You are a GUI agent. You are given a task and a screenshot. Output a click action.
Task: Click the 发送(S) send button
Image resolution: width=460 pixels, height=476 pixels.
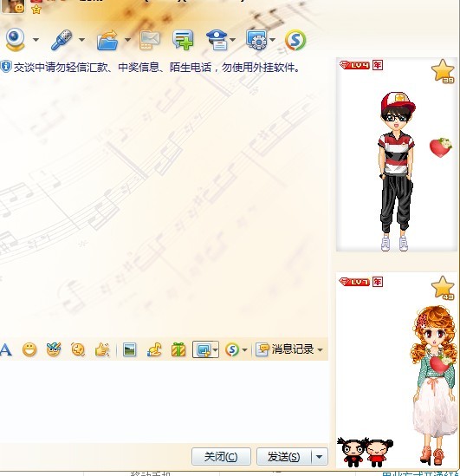[284, 457]
